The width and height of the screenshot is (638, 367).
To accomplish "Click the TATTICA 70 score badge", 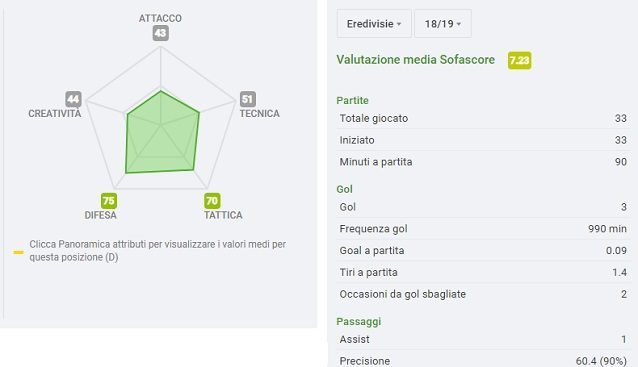I will point(212,201).
